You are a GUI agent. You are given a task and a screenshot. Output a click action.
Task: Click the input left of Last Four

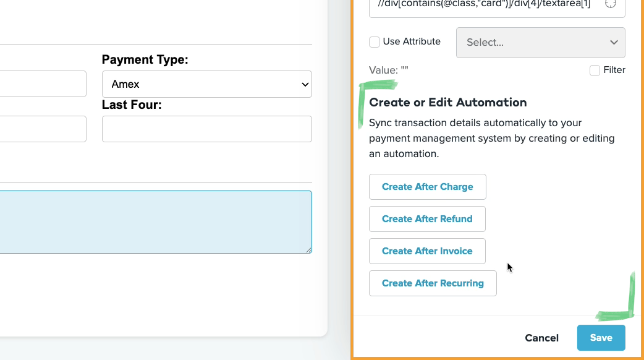(43, 129)
